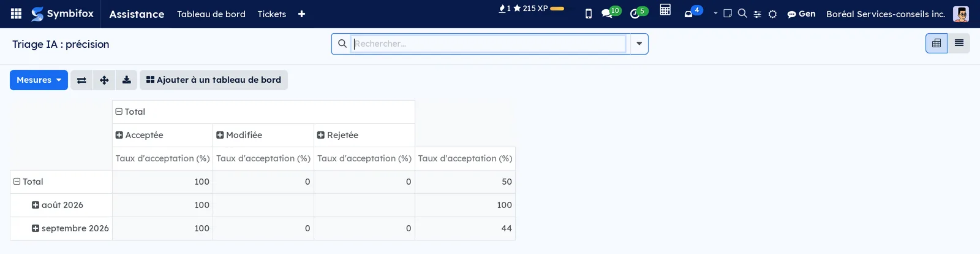
Task: Click the Total row overall value 50
Action: click(x=465, y=182)
